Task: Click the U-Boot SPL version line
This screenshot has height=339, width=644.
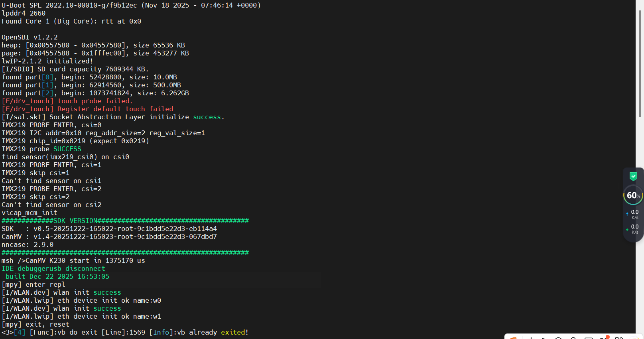Action: [x=131, y=6]
